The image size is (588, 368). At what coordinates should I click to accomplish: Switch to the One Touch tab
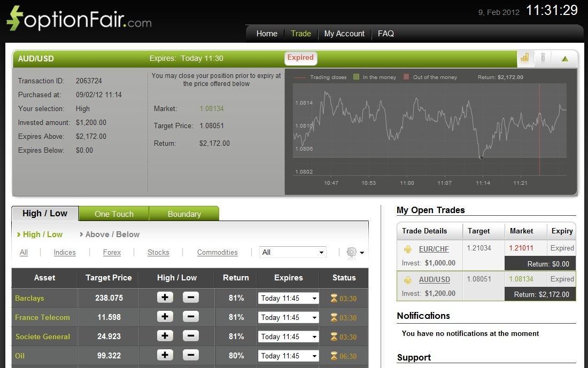click(x=114, y=213)
